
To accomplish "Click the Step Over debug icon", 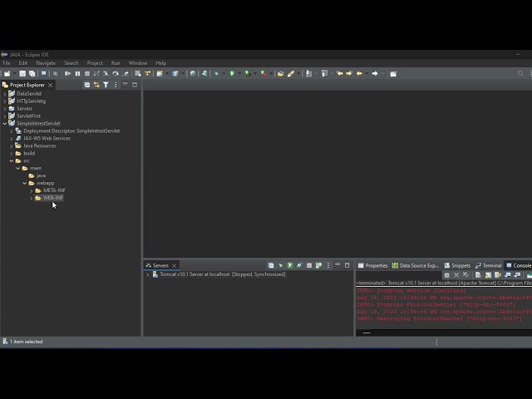I will point(116,74).
